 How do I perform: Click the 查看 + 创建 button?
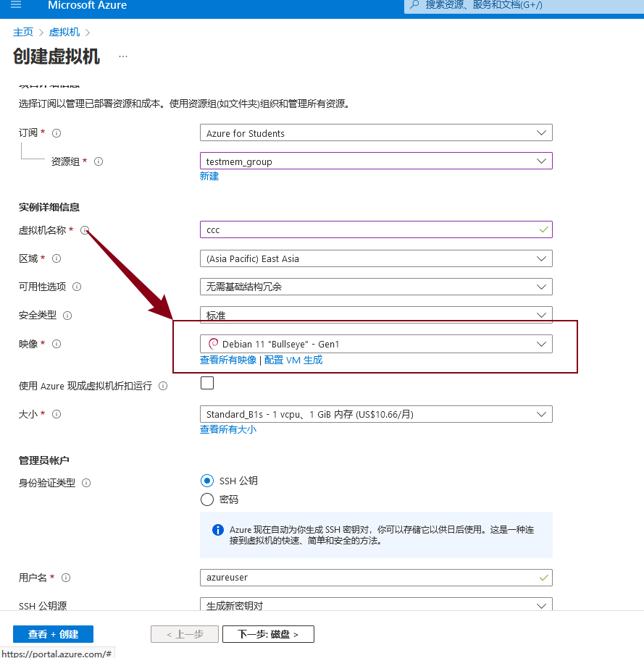53,634
